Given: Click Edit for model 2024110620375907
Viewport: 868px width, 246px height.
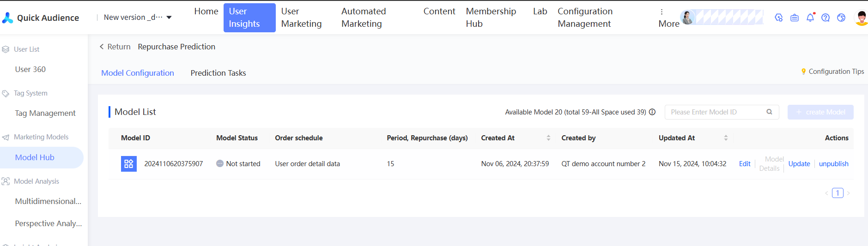Looking at the screenshot, I should point(745,164).
